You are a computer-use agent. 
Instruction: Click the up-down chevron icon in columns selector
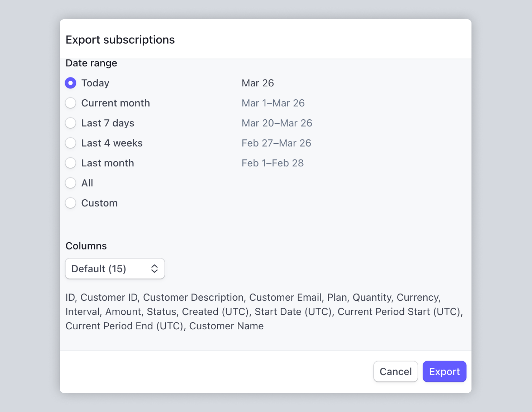pyautogui.click(x=154, y=268)
